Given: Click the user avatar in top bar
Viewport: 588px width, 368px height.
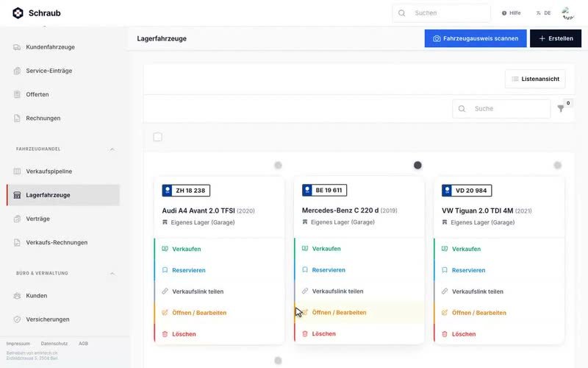Looking at the screenshot, I should (x=568, y=13).
